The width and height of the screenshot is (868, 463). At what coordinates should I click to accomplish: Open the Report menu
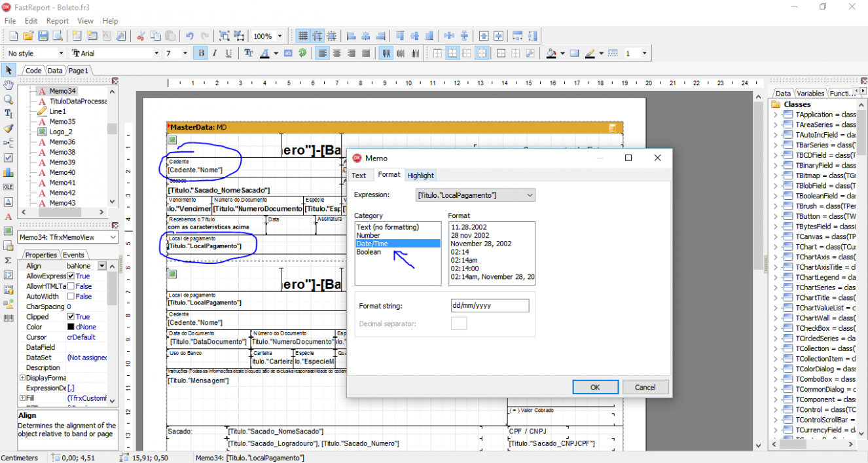(x=58, y=21)
